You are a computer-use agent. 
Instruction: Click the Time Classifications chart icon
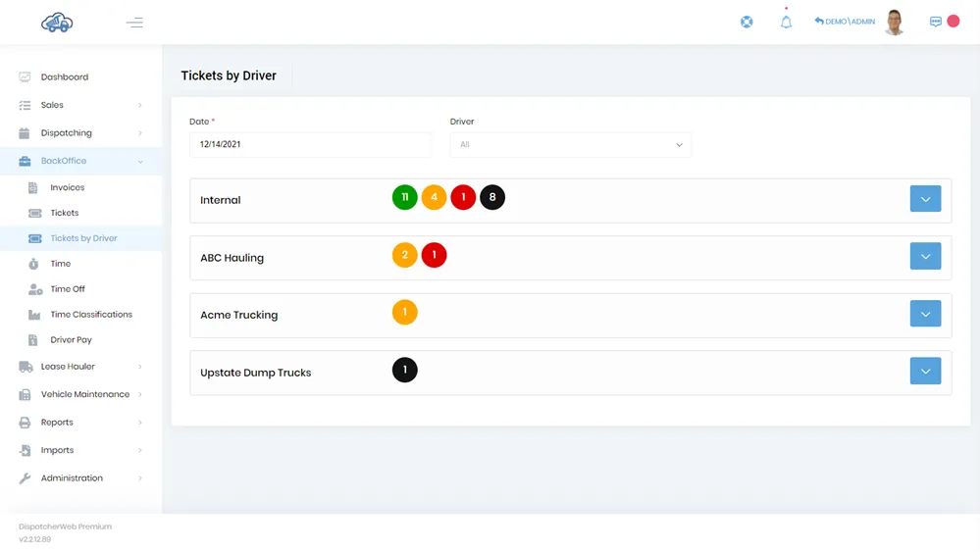click(34, 315)
